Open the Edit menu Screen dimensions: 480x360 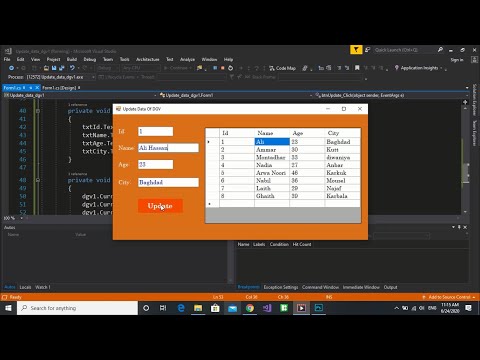[x=21, y=59]
